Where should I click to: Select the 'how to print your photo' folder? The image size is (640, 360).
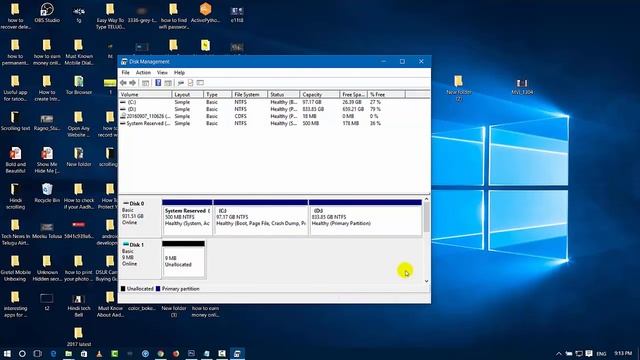coord(79,268)
